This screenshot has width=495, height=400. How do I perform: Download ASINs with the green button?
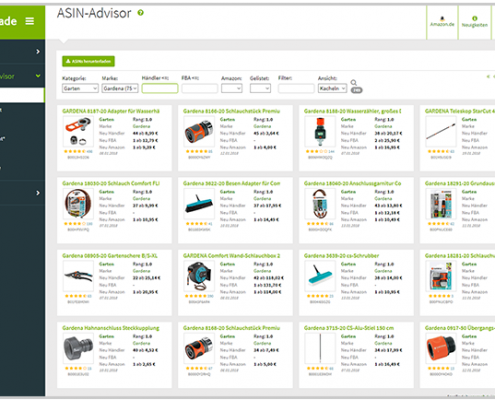pyautogui.click(x=88, y=61)
